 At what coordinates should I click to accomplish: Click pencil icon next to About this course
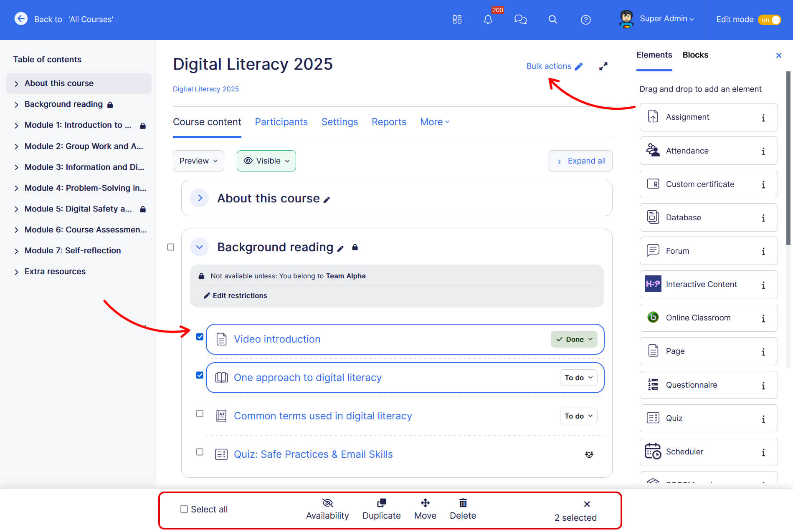tap(327, 200)
